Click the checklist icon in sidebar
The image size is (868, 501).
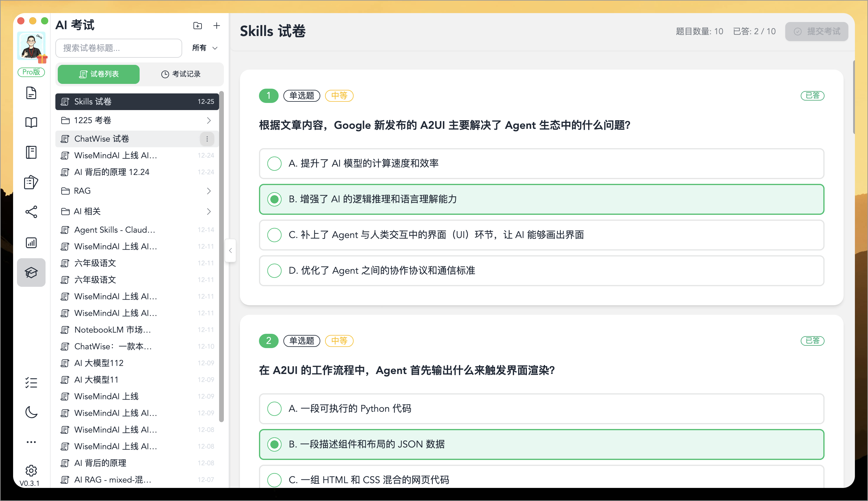[x=31, y=383]
